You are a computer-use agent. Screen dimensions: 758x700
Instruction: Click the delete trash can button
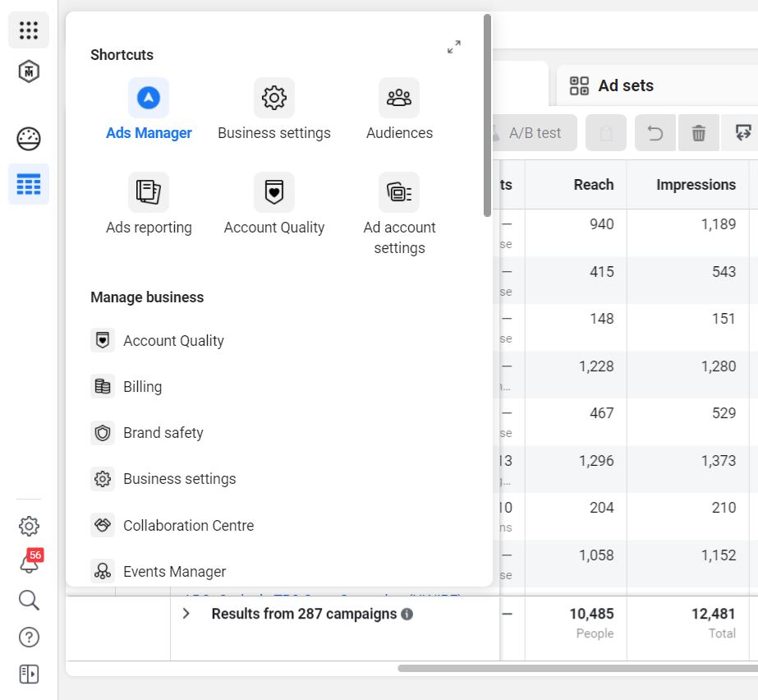[x=699, y=132]
